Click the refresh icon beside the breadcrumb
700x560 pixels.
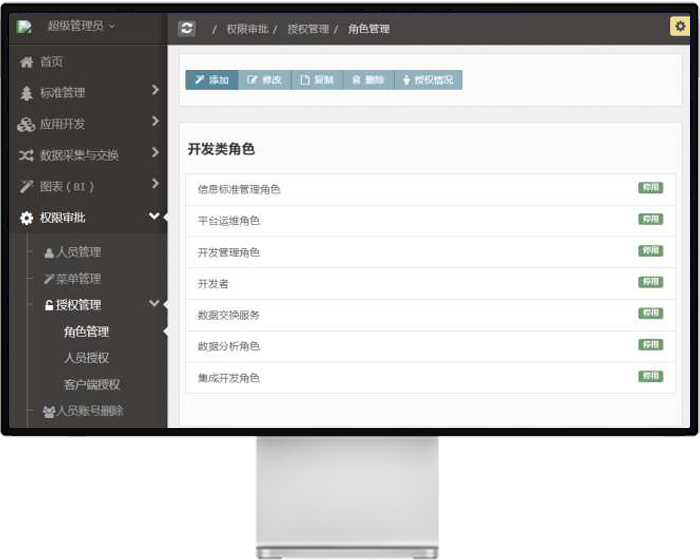point(187,28)
